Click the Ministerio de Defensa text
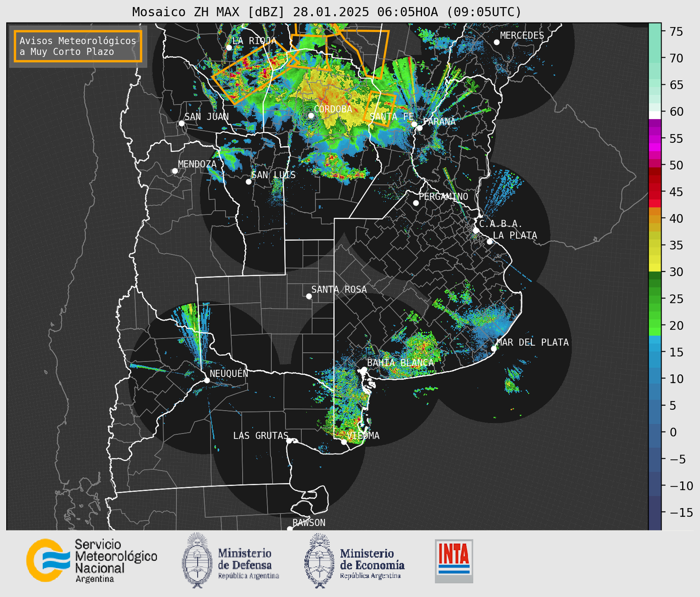Viewport: 700px width, 597px height. click(248, 564)
